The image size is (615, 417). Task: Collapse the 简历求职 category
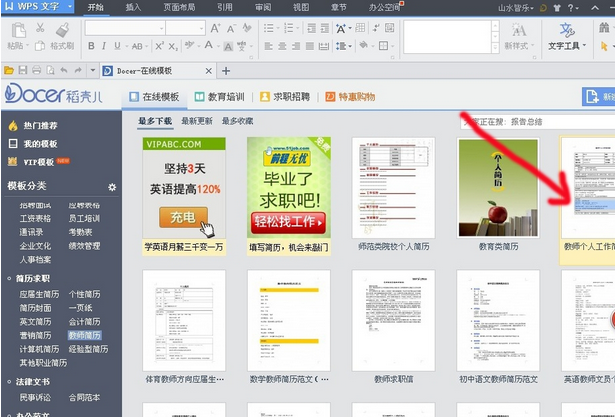[x=9, y=279]
